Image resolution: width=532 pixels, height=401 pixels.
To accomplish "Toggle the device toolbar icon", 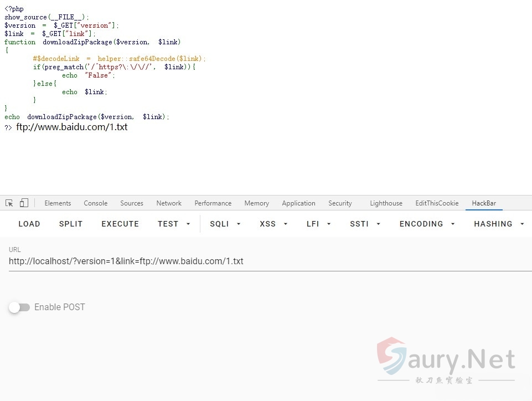I will click(x=24, y=203).
